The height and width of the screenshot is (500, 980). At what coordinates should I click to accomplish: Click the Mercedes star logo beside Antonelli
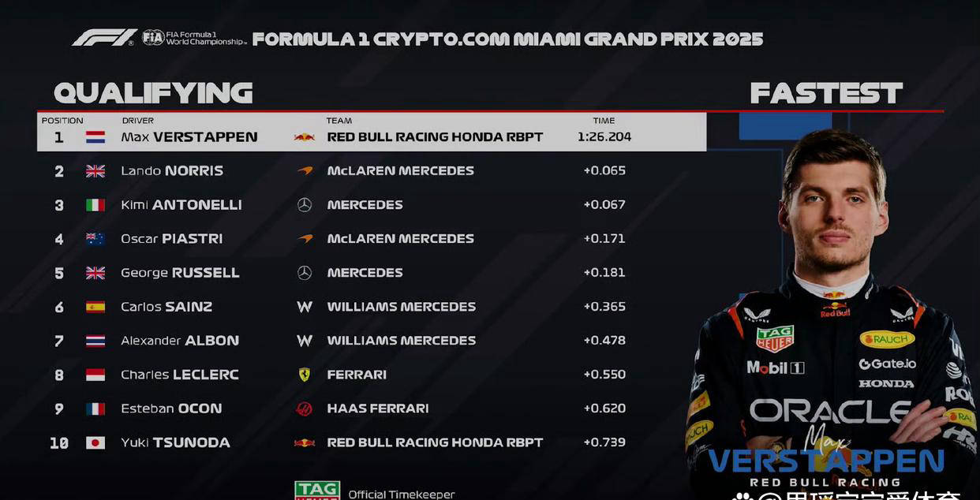click(x=305, y=205)
